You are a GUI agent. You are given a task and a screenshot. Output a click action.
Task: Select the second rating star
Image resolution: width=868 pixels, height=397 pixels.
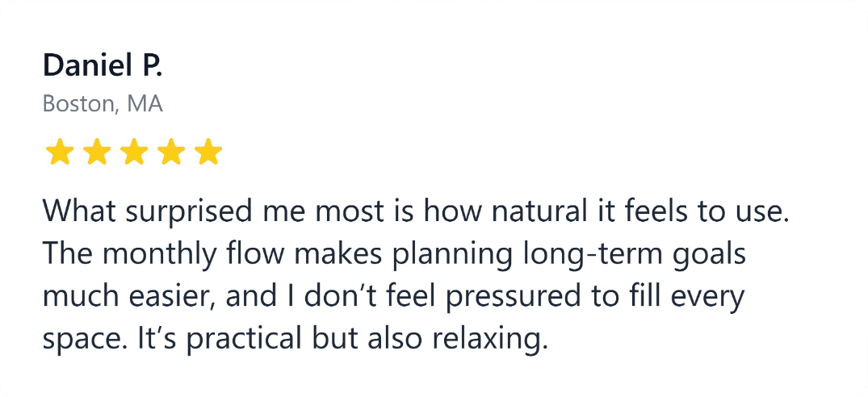click(x=96, y=152)
